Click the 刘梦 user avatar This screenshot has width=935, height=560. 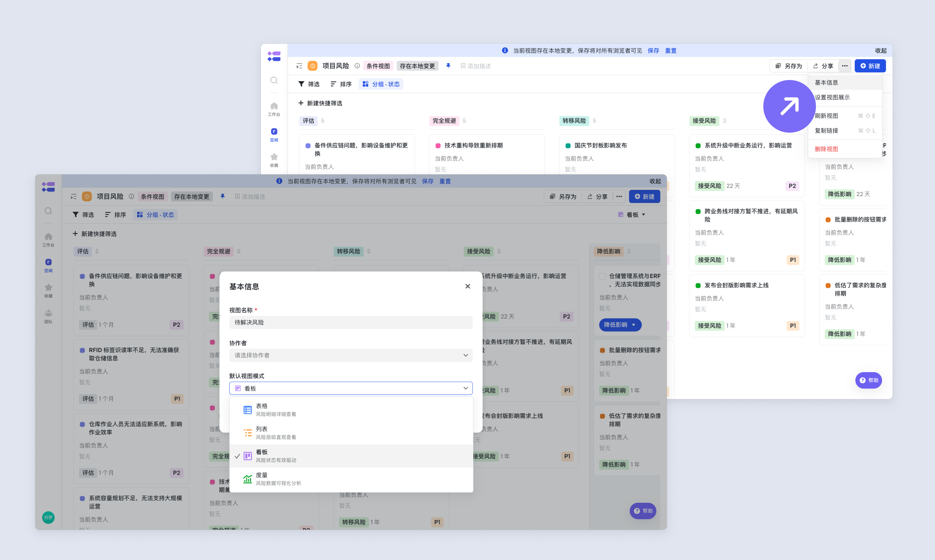(x=48, y=517)
